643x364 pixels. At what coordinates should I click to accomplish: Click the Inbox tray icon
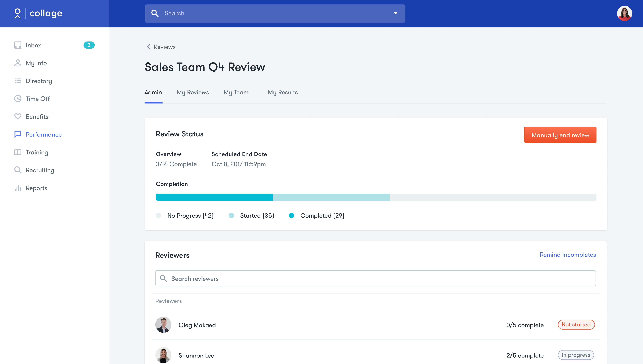pyautogui.click(x=18, y=45)
